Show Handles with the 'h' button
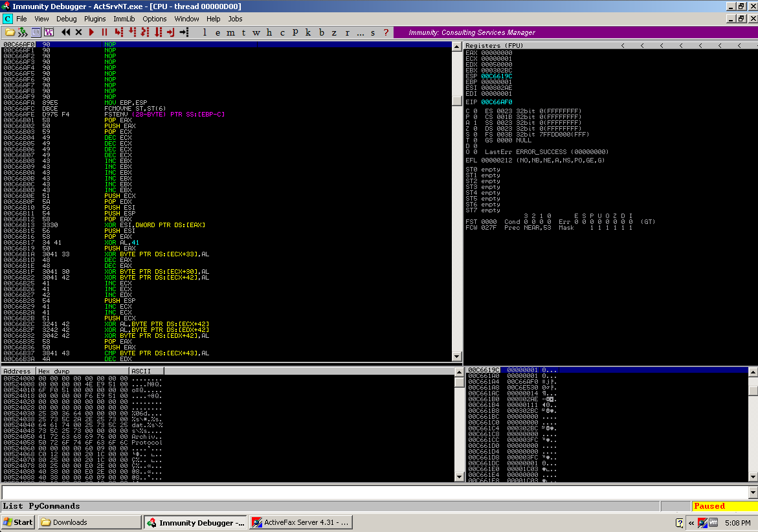Viewport: 758px width, 532px height. click(x=269, y=32)
